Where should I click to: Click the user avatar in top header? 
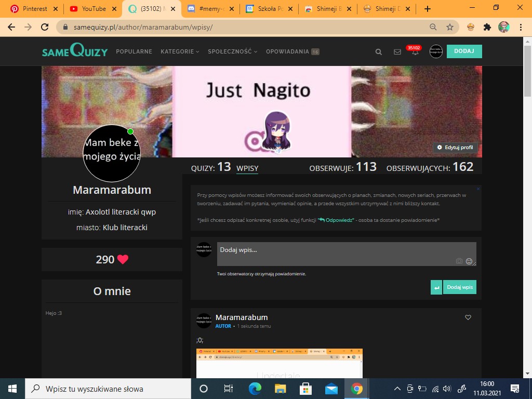pyautogui.click(x=436, y=51)
